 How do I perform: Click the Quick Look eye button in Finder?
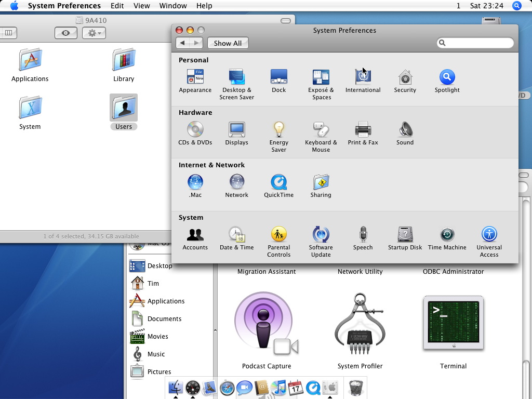click(66, 33)
